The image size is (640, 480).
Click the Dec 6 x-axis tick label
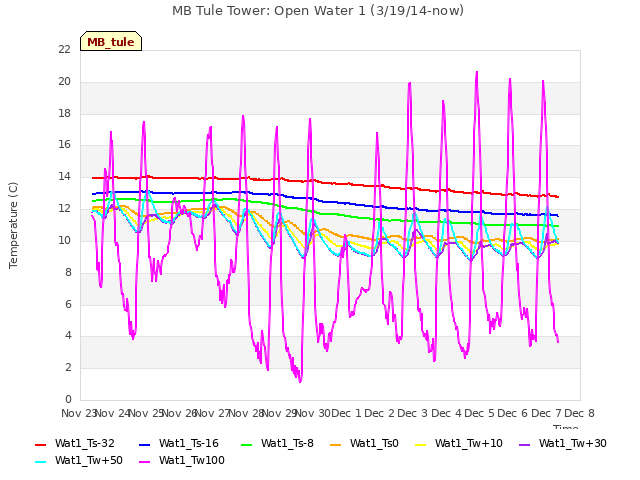pos(513,413)
